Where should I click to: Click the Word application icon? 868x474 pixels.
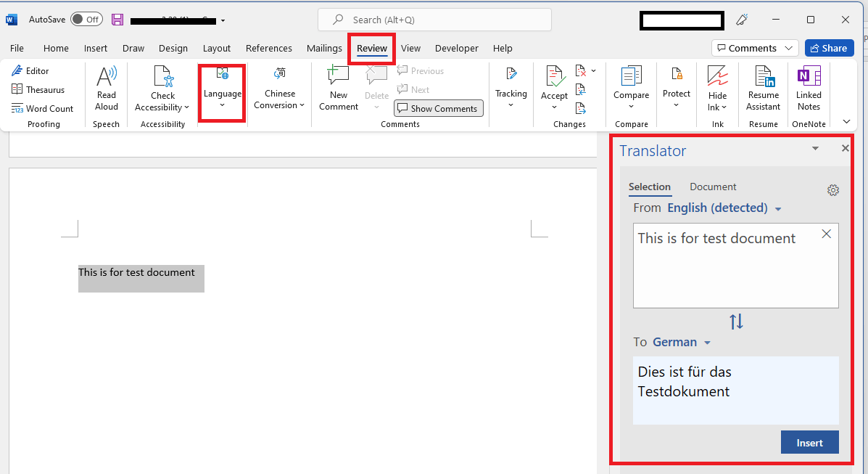(x=12, y=20)
